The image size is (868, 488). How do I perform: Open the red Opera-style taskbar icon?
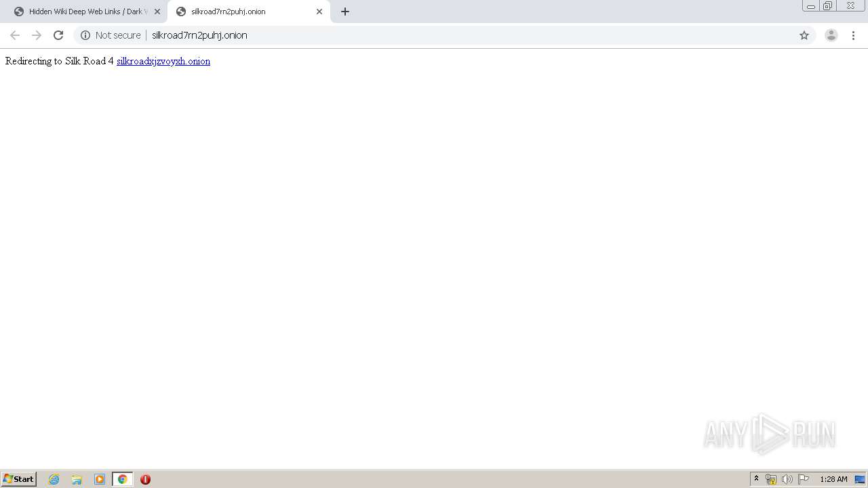point(145,479)
